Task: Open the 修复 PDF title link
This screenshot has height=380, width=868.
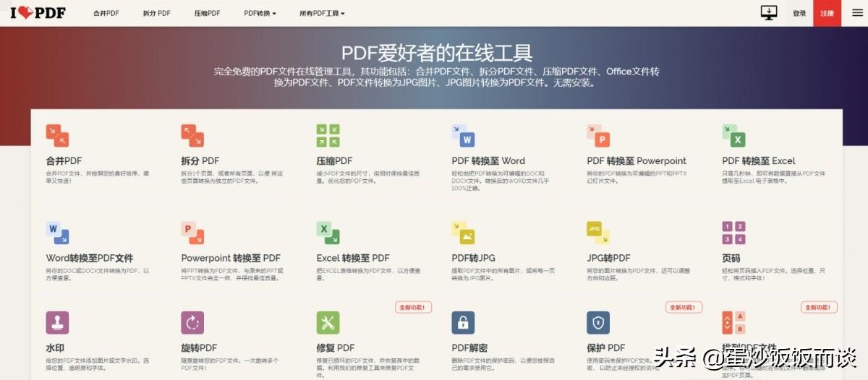Action: (336, 347)
